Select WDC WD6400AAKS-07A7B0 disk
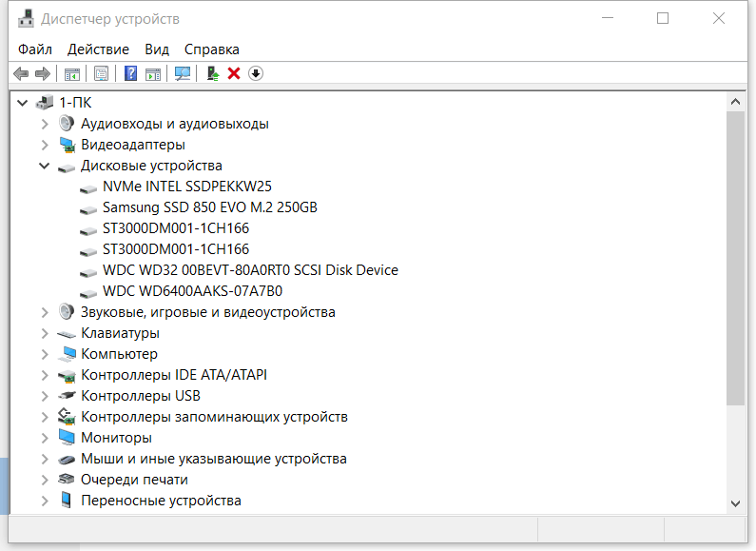 [x=192, y=291]
